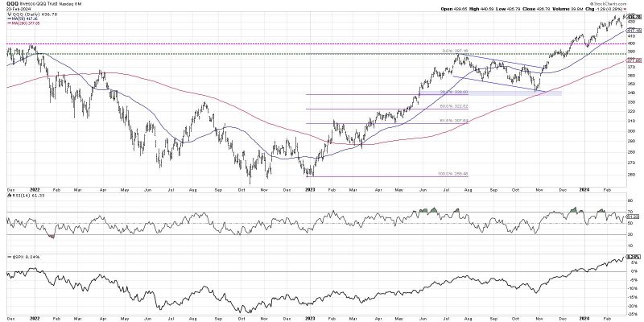Click the QQQ ticker symbol in the title
This screenshot has height=322, width=644.
12,4
